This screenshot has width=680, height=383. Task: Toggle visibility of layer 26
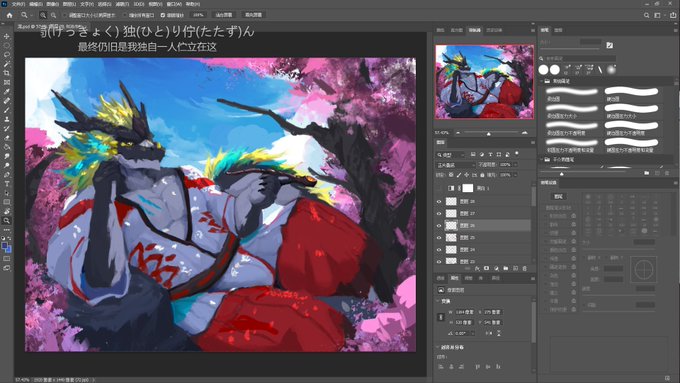coord(439,226)
